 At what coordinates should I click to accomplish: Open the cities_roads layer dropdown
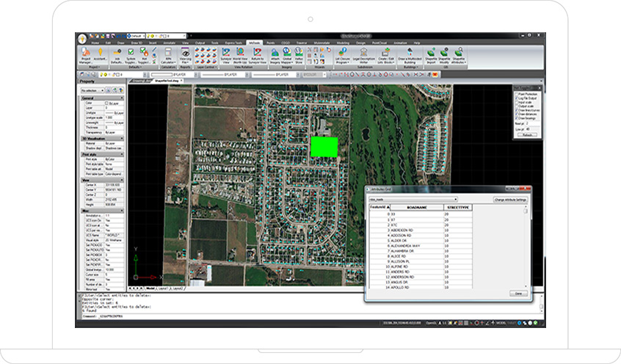[x=411, y=199]
